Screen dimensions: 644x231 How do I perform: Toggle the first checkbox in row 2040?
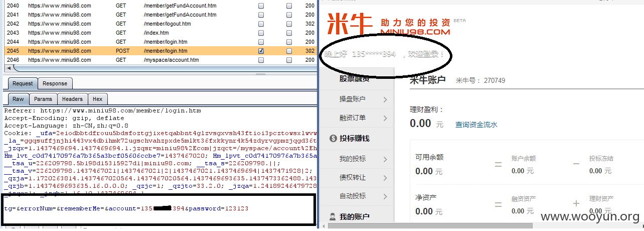[261, 6]
